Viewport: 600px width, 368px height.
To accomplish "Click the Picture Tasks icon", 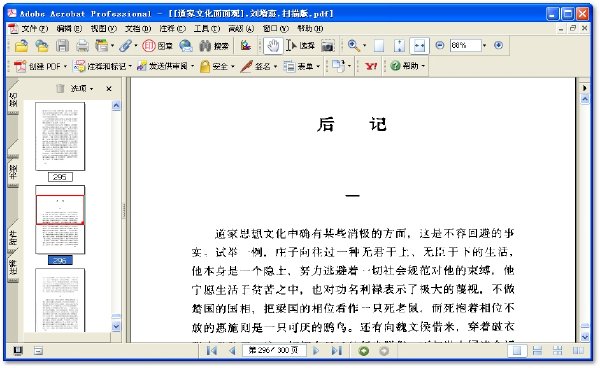I will 246,46.
